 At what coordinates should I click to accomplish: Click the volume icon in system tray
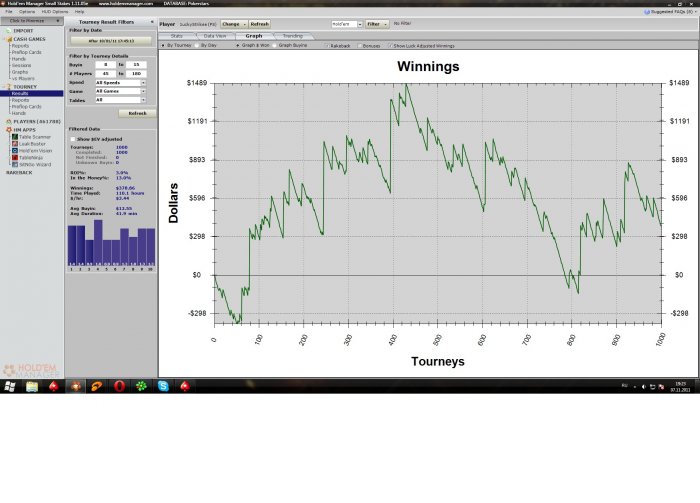pos(644,387)
